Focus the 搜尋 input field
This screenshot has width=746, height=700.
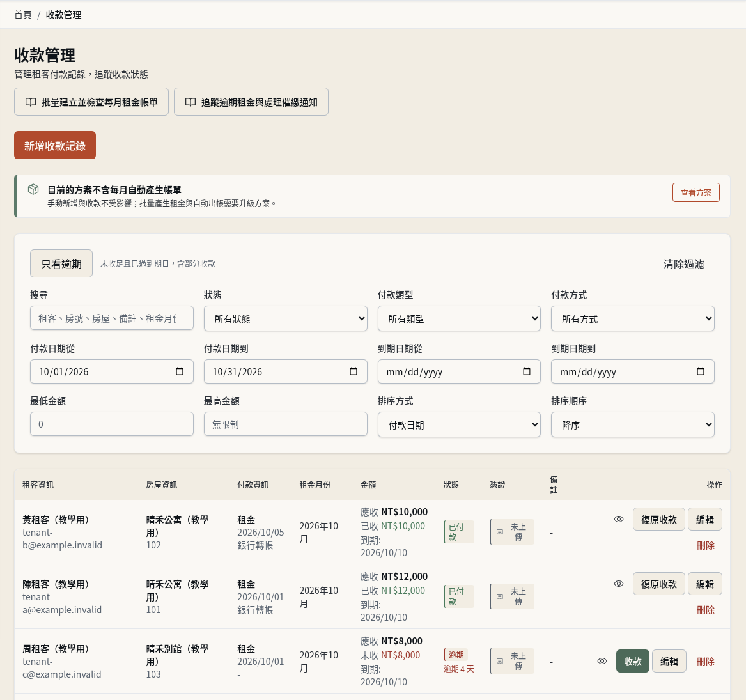point(112,318)
